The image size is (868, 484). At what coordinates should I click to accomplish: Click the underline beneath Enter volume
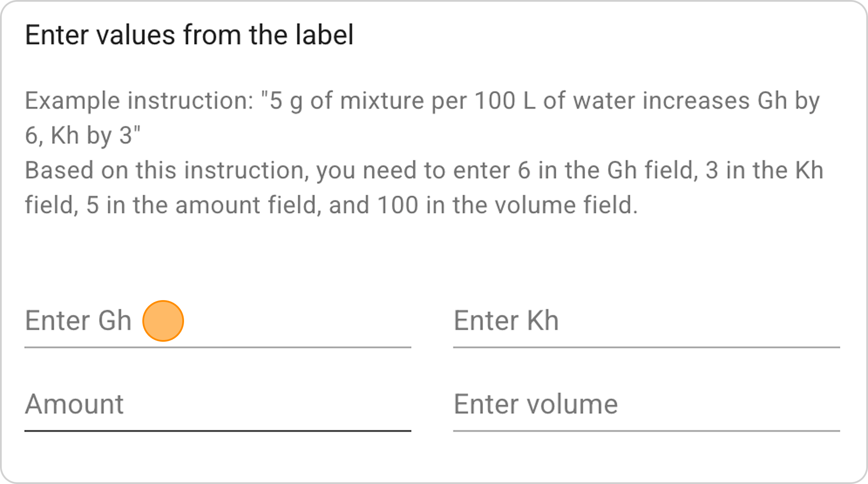646,431
